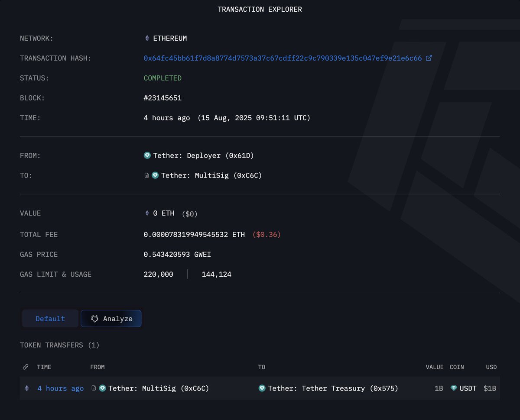The height and width of the screenshot is (420, 520).
Task: Click the FROM column header in transfers table
Action: click(97, 367)
